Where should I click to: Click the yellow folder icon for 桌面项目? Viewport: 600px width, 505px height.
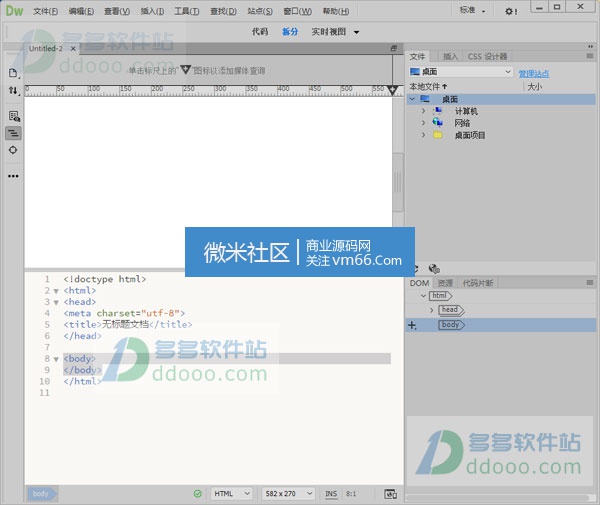click(438, 135)
